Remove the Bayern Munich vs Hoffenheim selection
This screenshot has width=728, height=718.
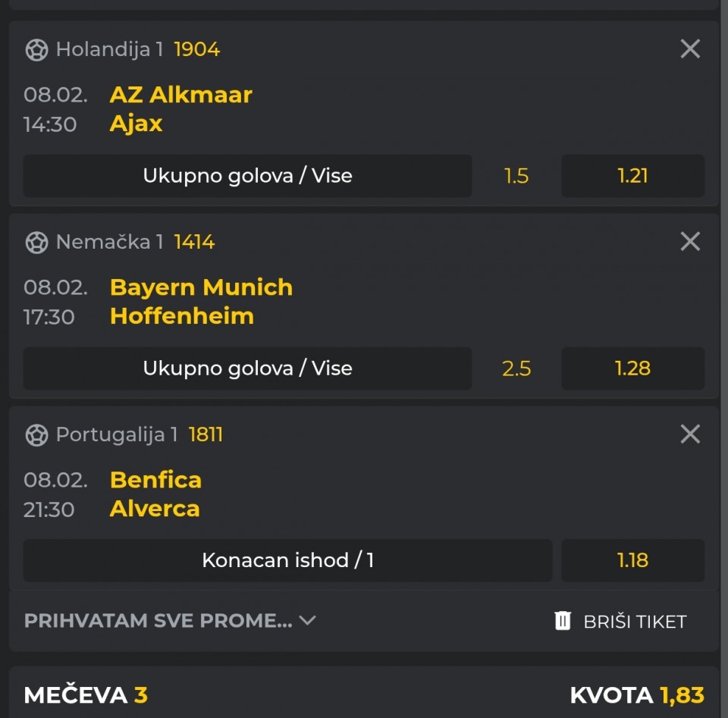690,242
